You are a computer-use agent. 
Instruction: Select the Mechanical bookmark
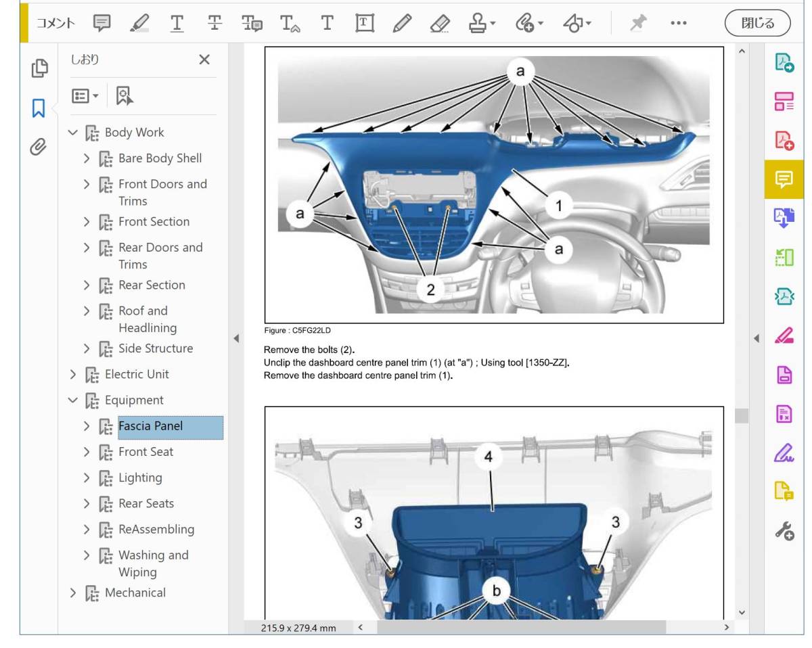click(x=135, y=593)
